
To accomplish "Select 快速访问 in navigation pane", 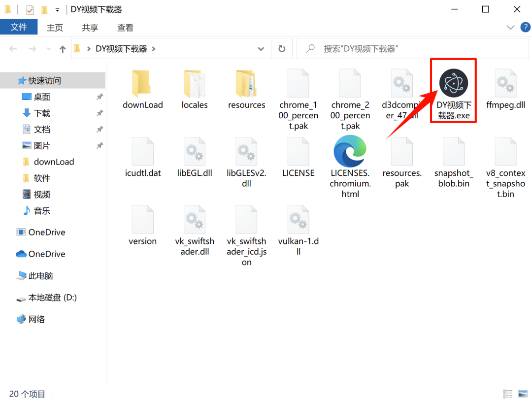I will point(53,80).
